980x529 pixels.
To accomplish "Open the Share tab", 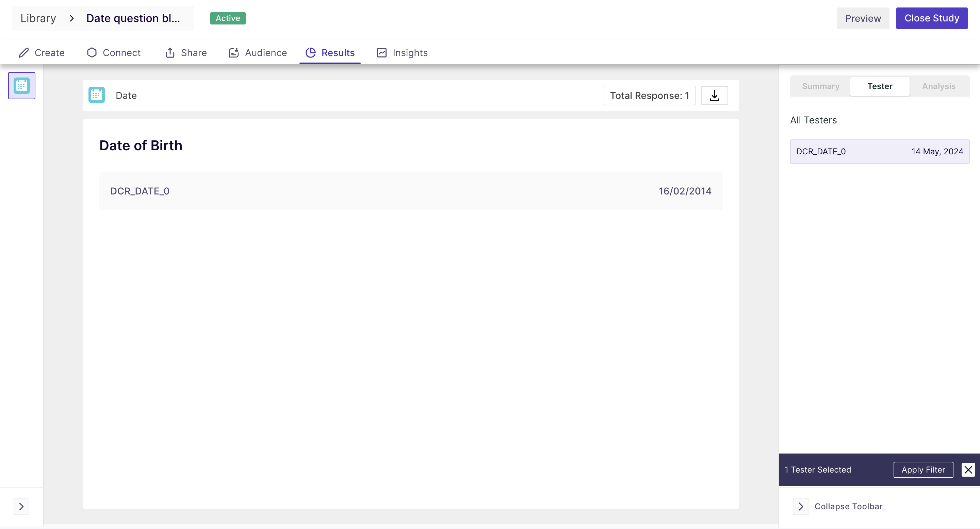I will pyautogui.click(x=186, y=52).
